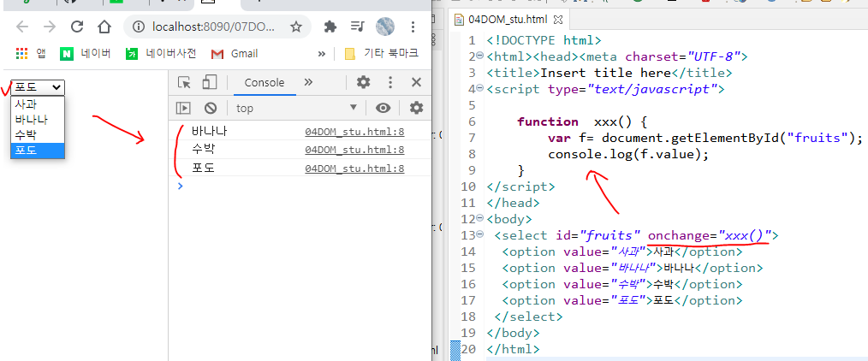Viewport: 868px width, 361px height.
Task: Create live expression eye icon
Action: 383,108
